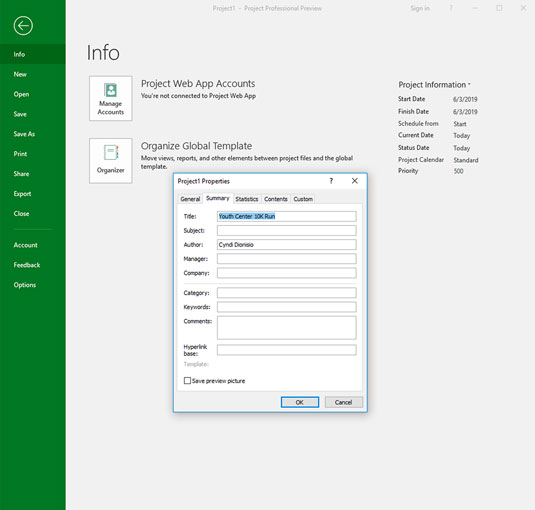Open the Export menu item
Screen dimensions: 535x510
(x=22, y=194)
